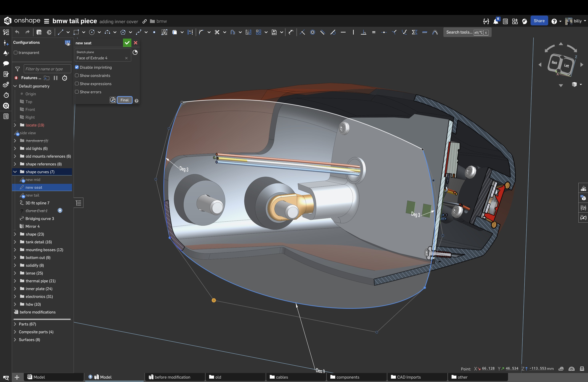The height and width of the screenshot is (382, 588).
Task: Enable Show constraints checkbox
Action: pyautogui.click(x=77, y=76)
